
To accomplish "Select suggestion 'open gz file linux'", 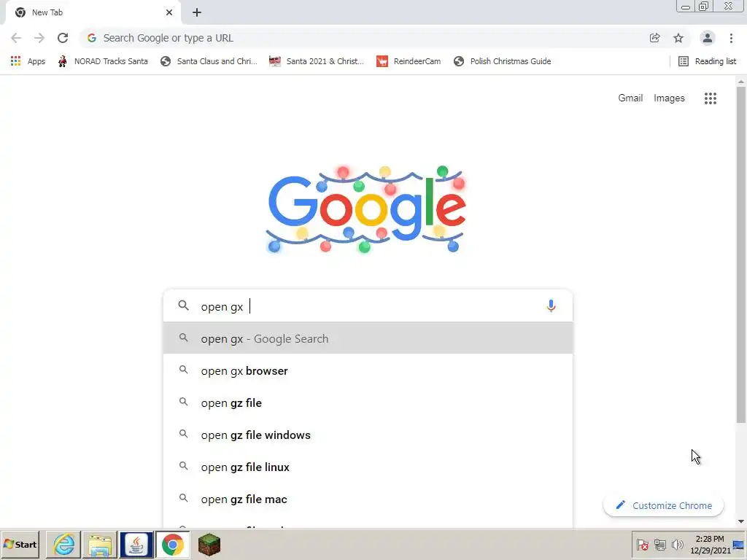I will [368, 467].
